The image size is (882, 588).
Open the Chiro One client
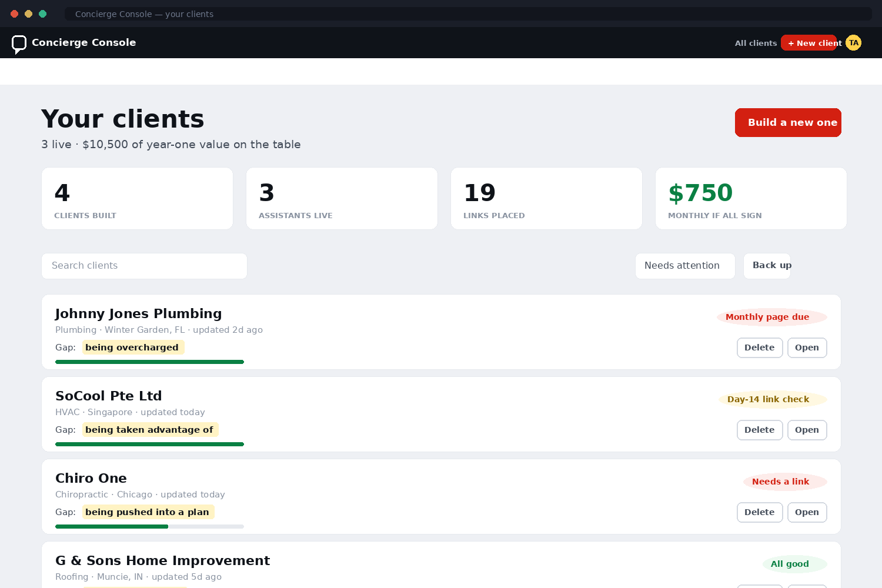click(807, 512)
